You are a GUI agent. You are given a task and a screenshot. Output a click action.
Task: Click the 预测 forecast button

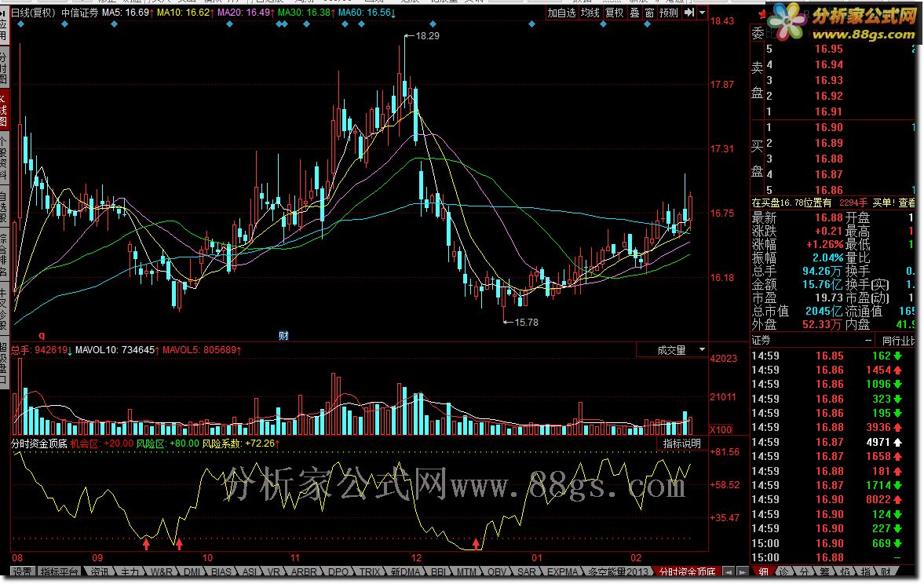coord(668,13)
